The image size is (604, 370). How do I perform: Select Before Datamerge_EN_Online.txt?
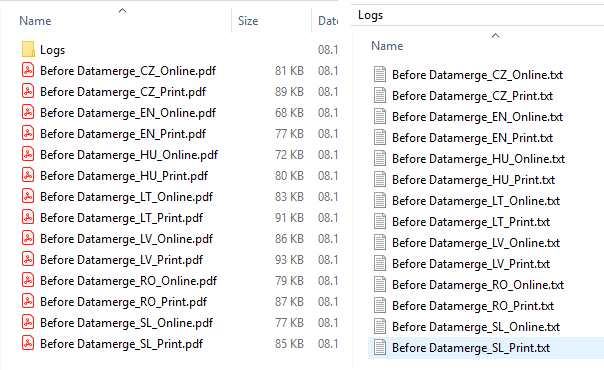click(477, 117)
